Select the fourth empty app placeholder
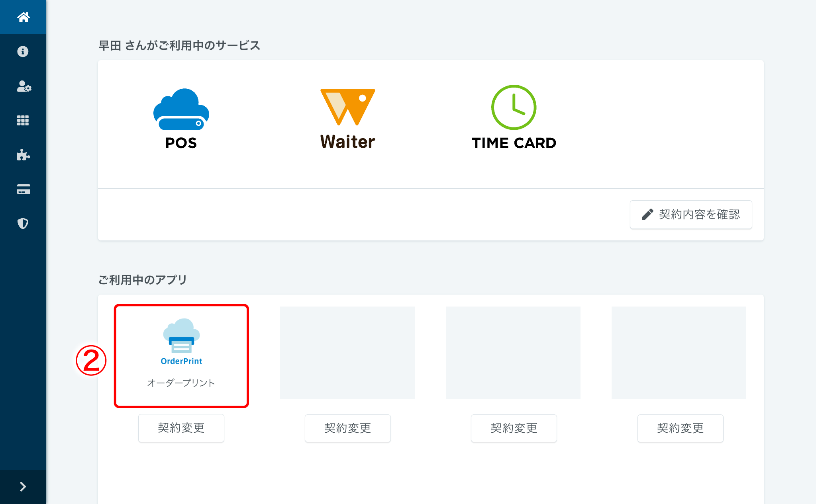Viewport: 816px width, 504px height. 679,353
